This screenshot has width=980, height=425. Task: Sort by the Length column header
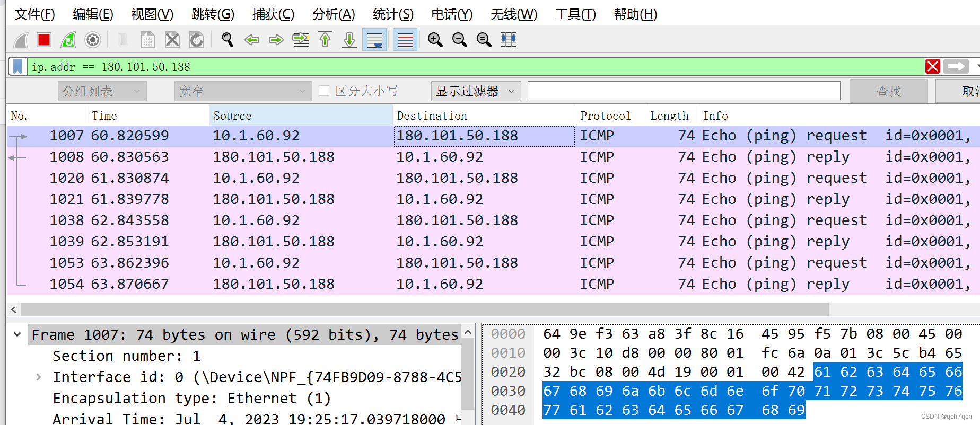click(x=672, y=116)
